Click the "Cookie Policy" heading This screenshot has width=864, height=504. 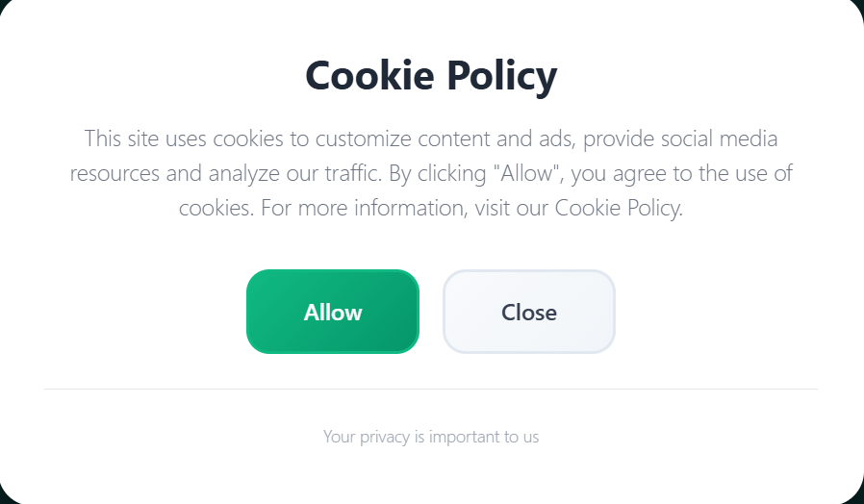tap(431, 75)
